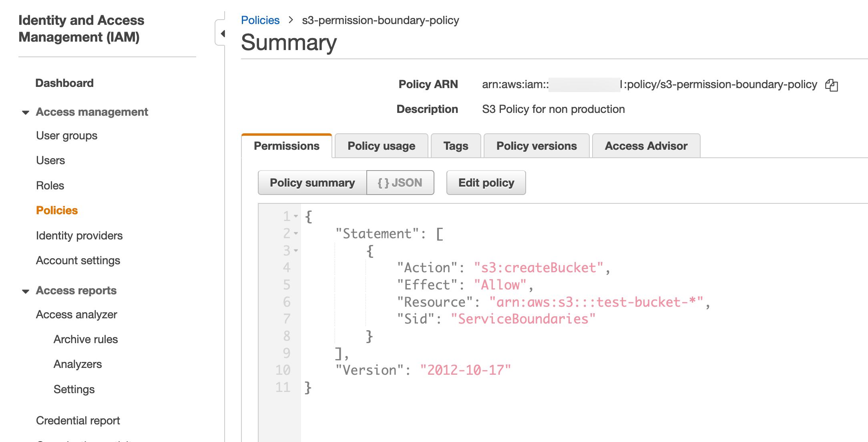This screenshot has height=442, width=868.
Task: Collapse the Access reports section
Action: (x=26, y=291)
